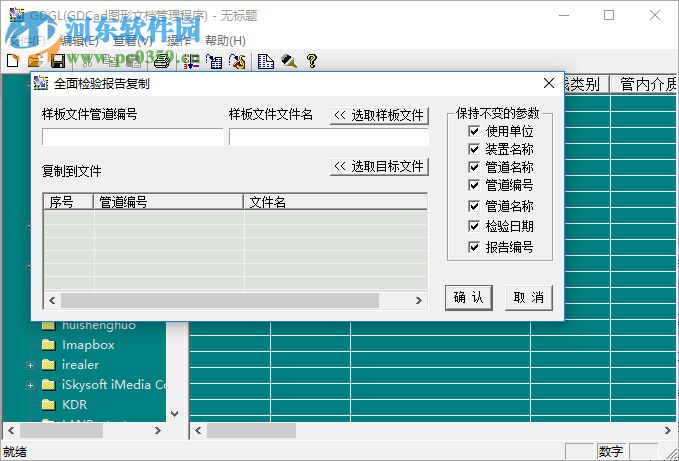Image resolution: width=679 pixels, height=461 pixels.
Task: Click the 样板文件管道编号 input field
Action: coord(133,137)
